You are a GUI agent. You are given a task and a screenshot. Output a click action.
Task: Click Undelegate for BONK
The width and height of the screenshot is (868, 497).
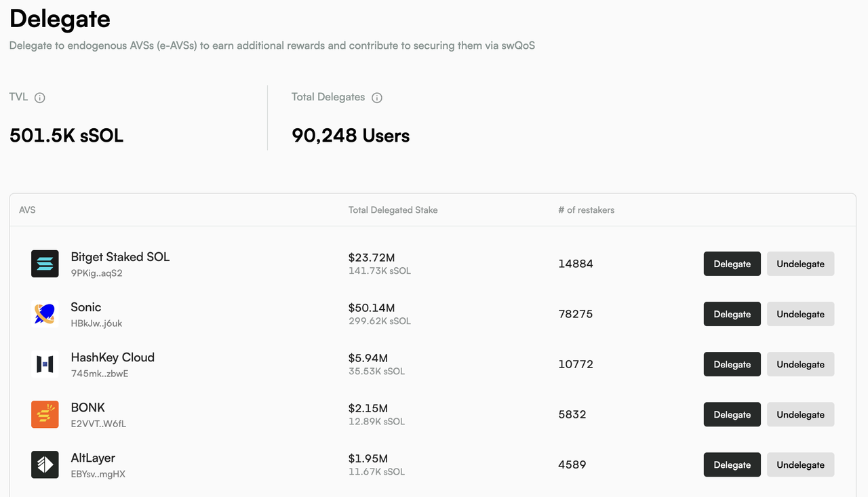(800, 414)
